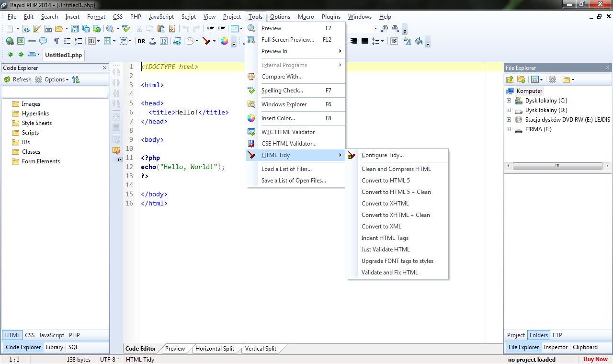Click the color wheel toolbar icon
Viewport: 613px width, 364px height.
coord(224,41)
